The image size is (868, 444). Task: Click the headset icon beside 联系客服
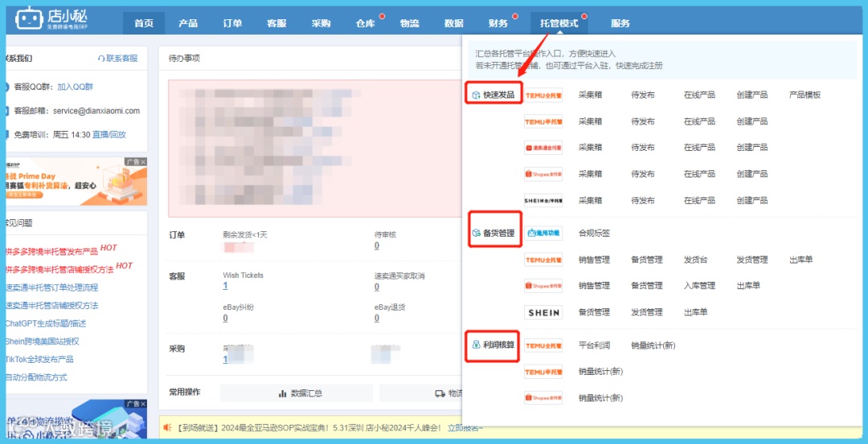101,58
